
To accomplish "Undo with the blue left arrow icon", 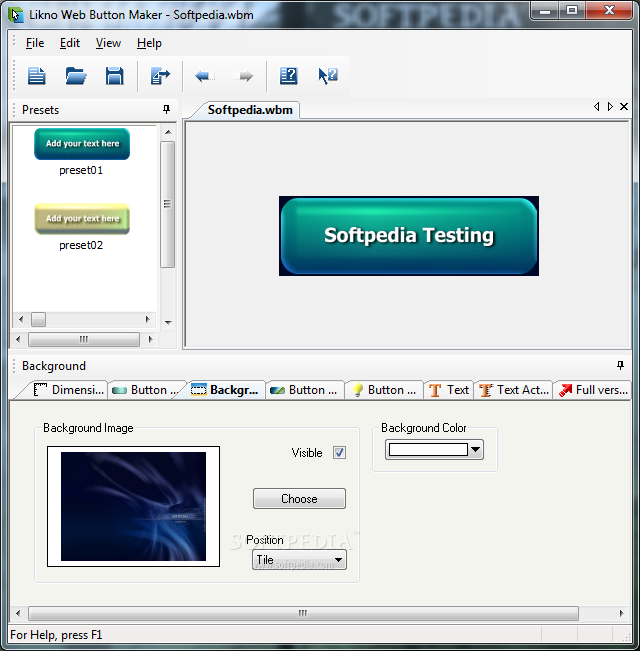I will click(205, 76).
